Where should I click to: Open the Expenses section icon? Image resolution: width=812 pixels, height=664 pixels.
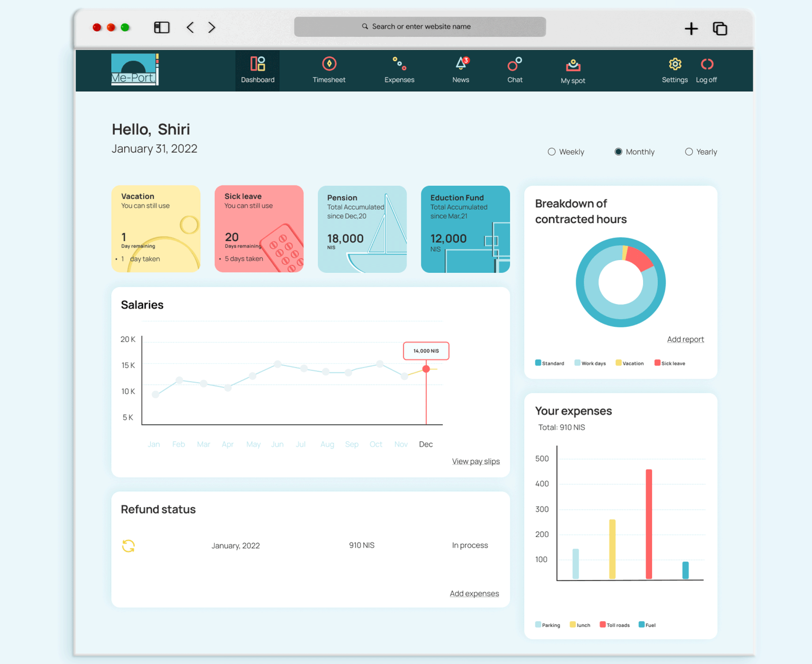pos(399,64)
